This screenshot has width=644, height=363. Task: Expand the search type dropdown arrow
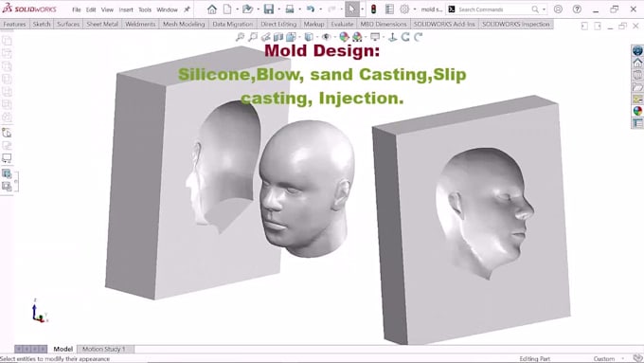pyautogui.click(x=545, y=9)
